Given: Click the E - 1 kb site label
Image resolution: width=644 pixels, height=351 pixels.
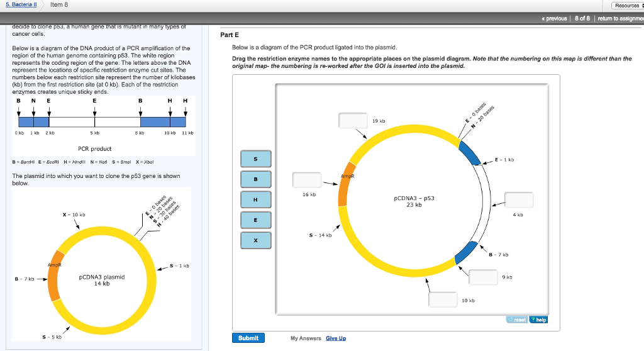Looking at the screenshot, I should (x=504, y=160).
